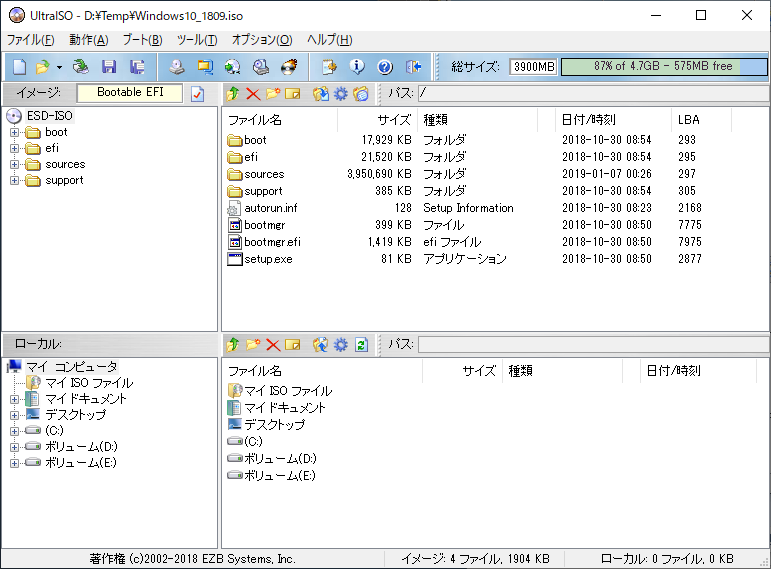This screenshot has height=569, width=771.
Task: Expand the (C:) drive node in local tree
Action: click(14, 431)
